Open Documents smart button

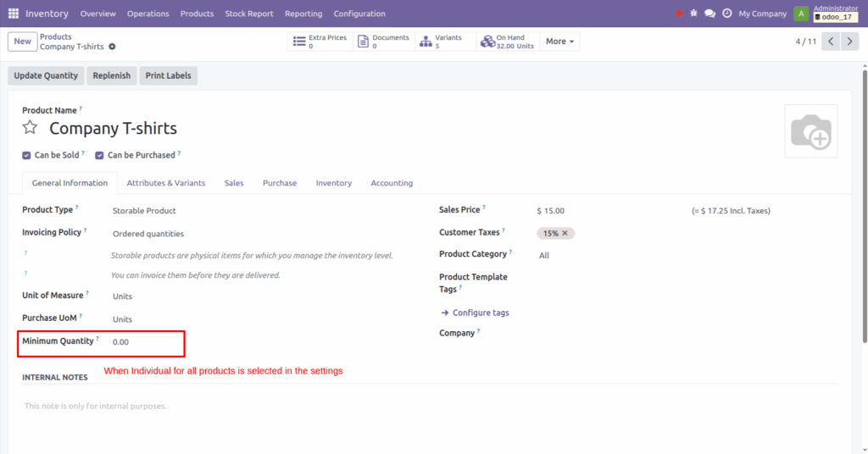coord(384,42)
